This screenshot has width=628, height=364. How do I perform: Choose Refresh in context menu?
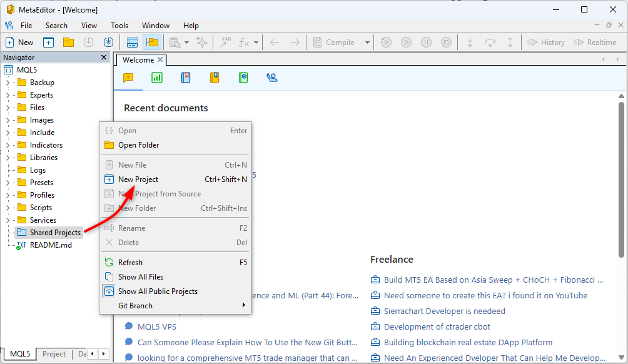point(175,263)
